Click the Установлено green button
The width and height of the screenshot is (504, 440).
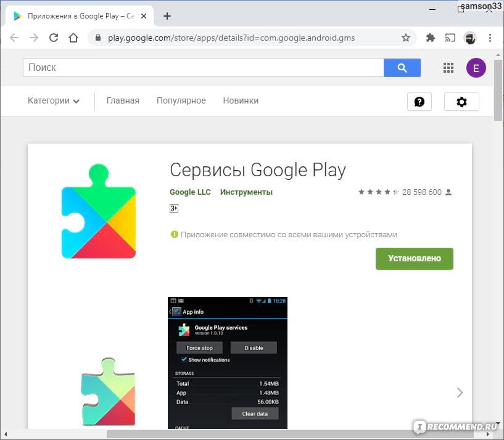pos(415,259)
